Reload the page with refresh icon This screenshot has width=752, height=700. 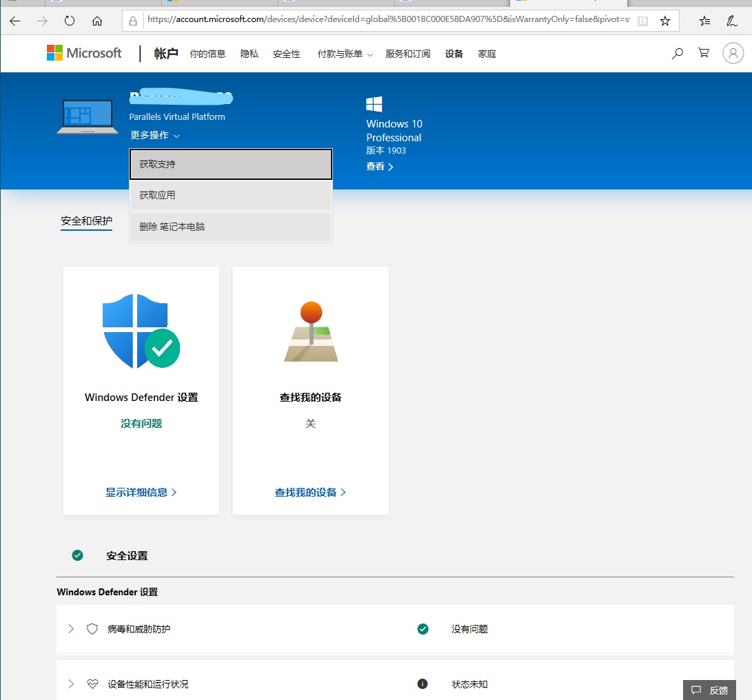point(70,21)
